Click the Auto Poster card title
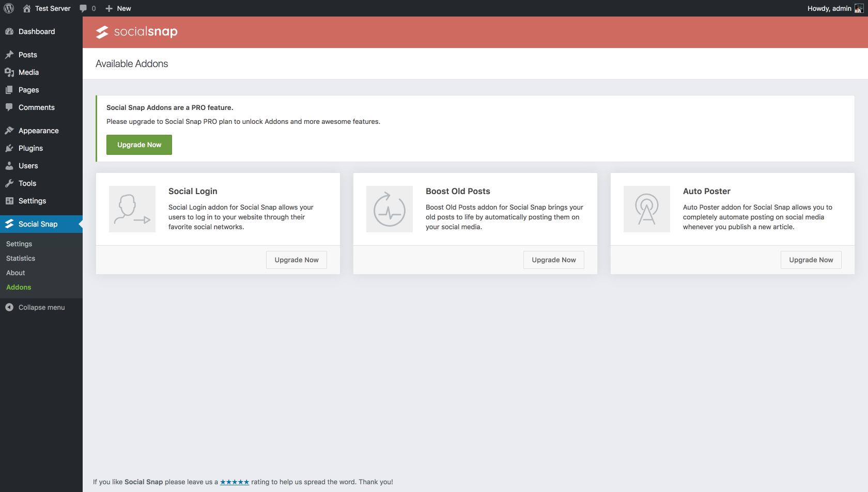 point(707,191)
